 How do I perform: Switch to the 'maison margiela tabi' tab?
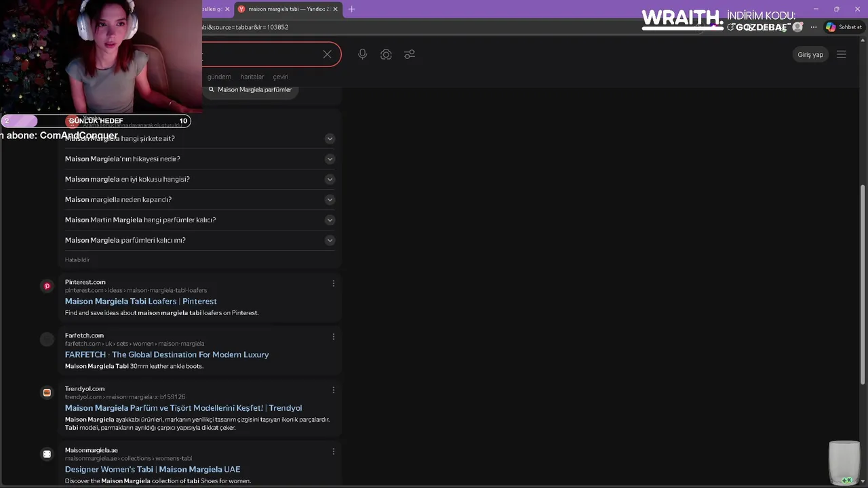288,9
